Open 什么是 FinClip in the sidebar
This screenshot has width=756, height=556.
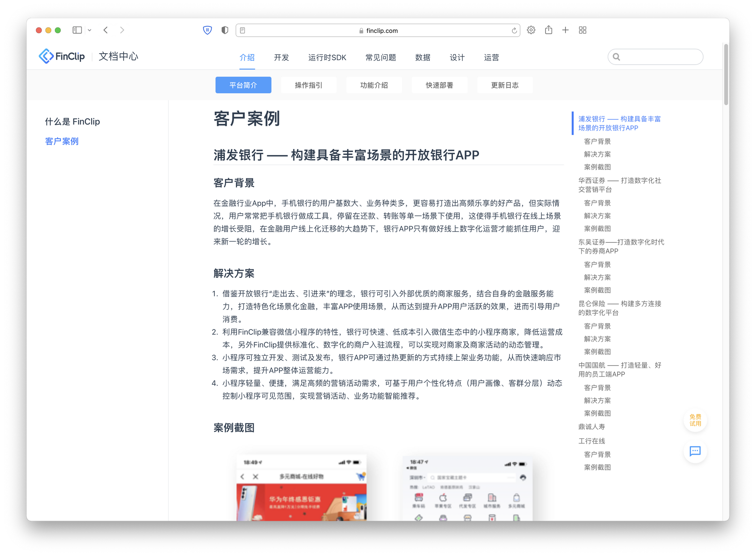click(73, 122)
